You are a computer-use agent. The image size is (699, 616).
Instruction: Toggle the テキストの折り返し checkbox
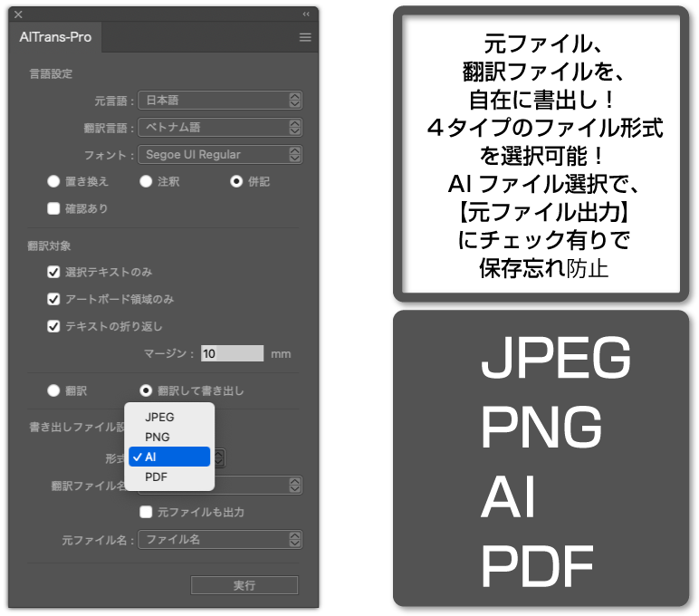pos(53,326)
